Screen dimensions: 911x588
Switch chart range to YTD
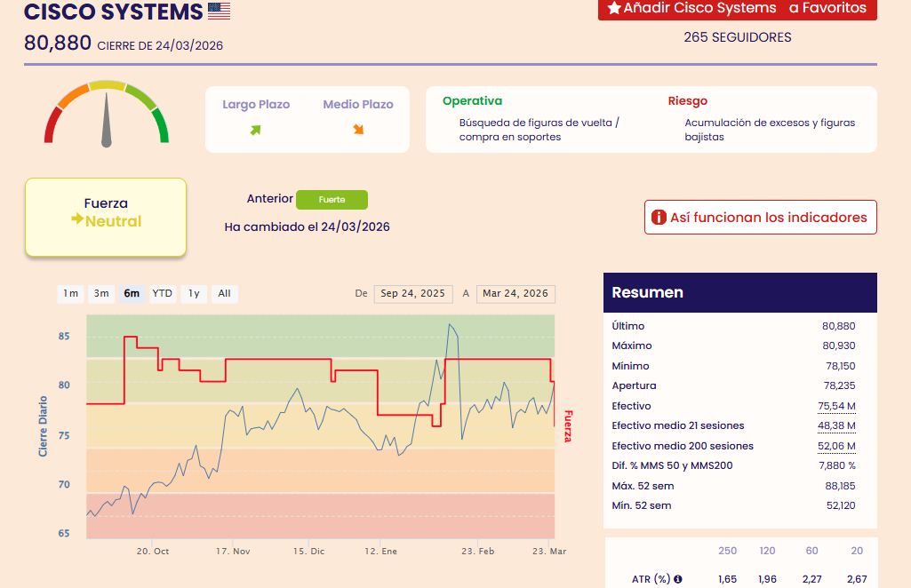(x=163, y=294)
